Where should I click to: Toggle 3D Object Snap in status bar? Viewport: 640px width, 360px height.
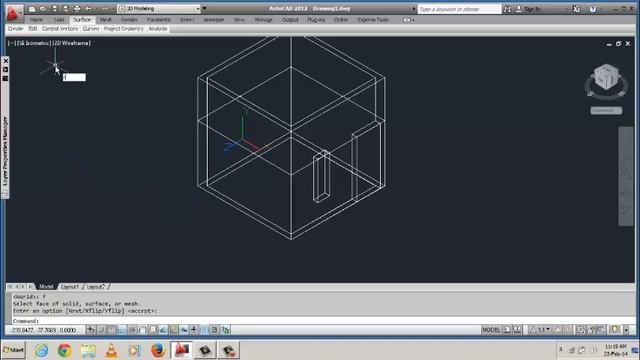click(153, 330)
